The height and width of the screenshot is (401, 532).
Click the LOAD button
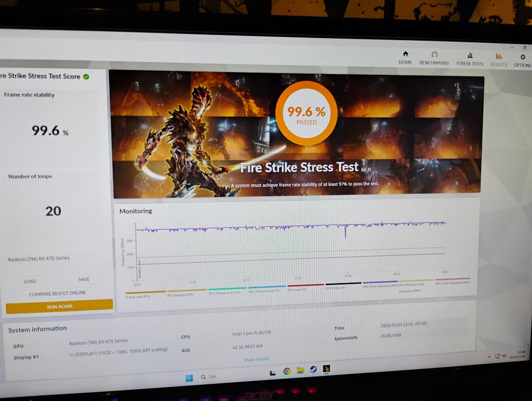coord(30,282)
